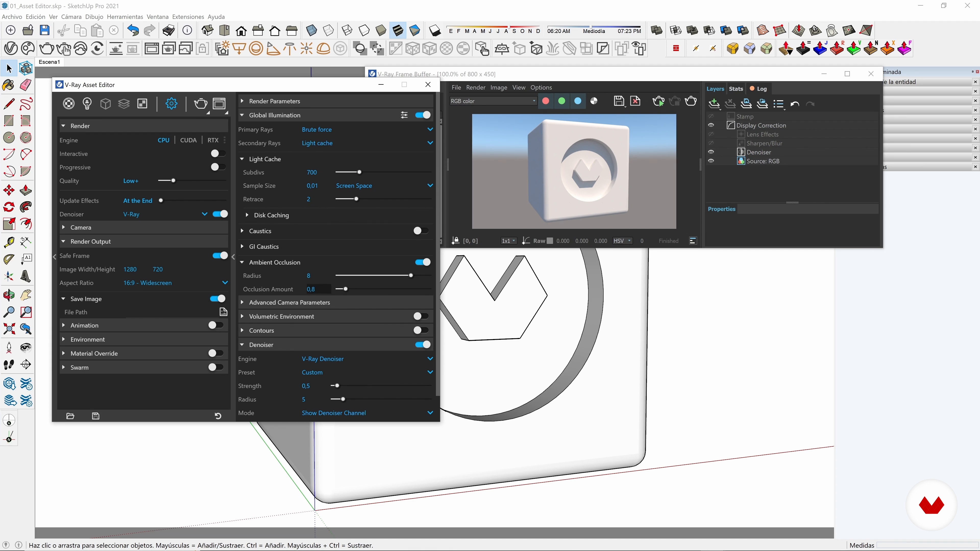Screen dimensions: 980x551
Task: Edit Occlusion Amount field 0,8
Action: 318,289
